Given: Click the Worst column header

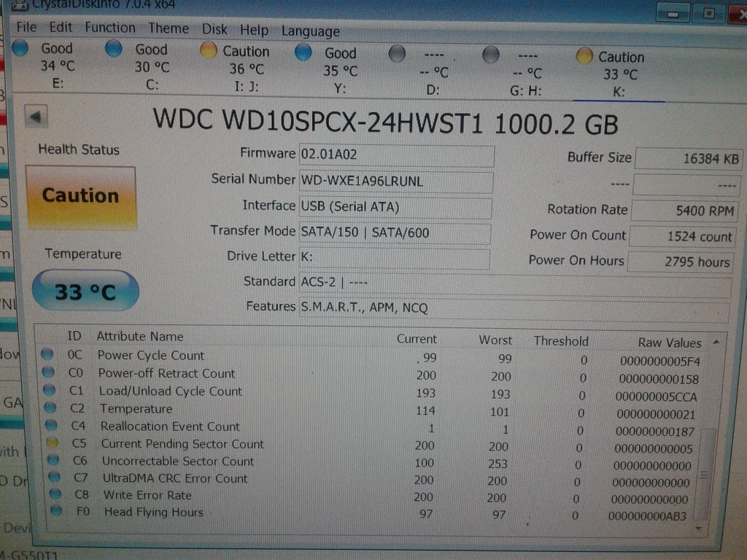Looking at the screenshot, I should 495,340.
